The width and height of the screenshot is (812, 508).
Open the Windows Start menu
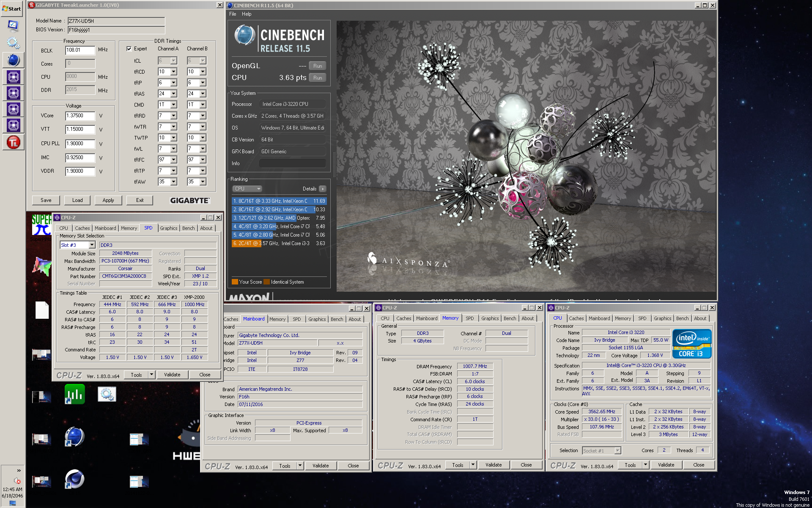click(x=12, y=8)
